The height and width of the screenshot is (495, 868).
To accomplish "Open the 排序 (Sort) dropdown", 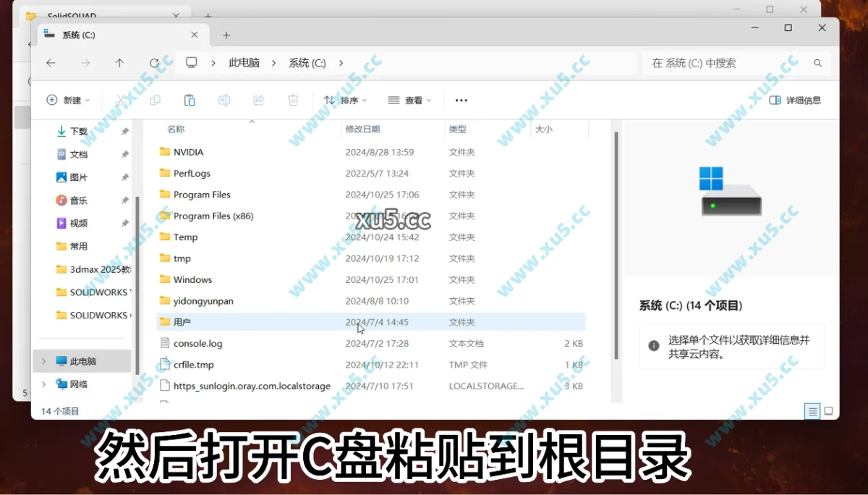I will (346, 100).
